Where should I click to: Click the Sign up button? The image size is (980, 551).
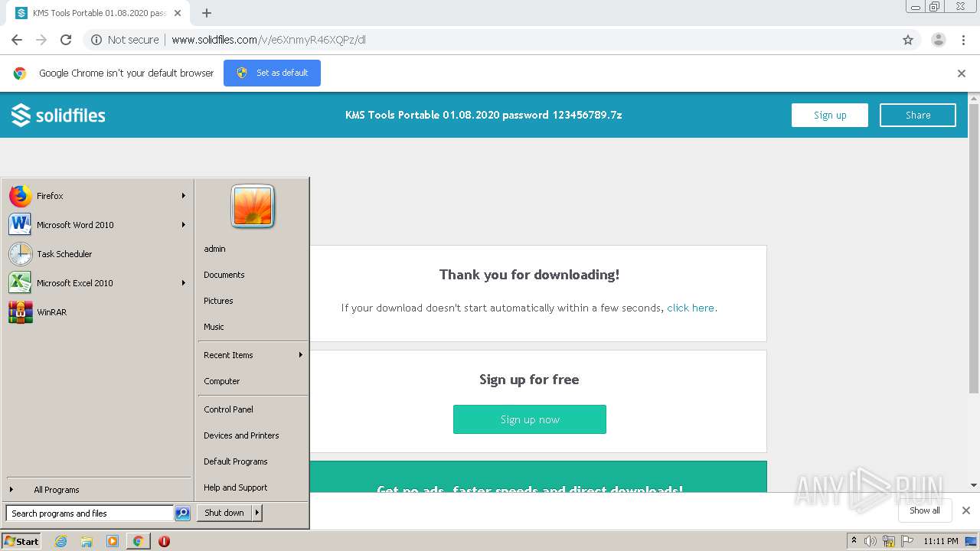[830, 115]
